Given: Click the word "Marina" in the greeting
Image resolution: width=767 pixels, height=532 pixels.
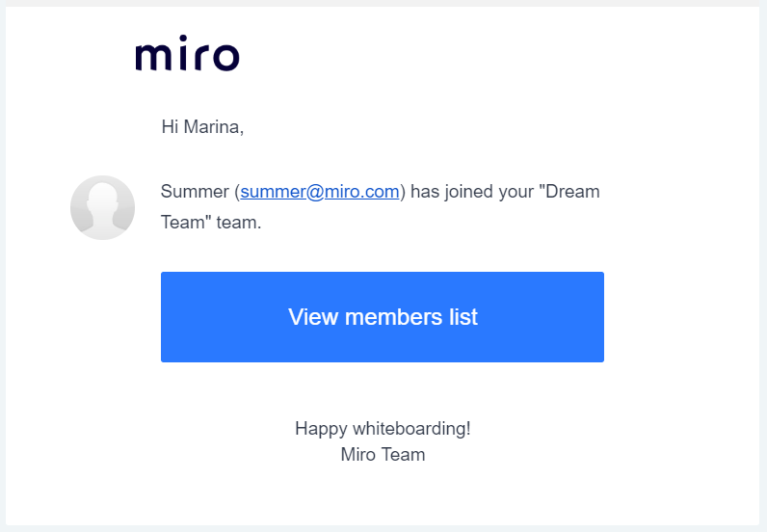Looking at the screenshot, I should pyautogui.click(x=213, y=126).
